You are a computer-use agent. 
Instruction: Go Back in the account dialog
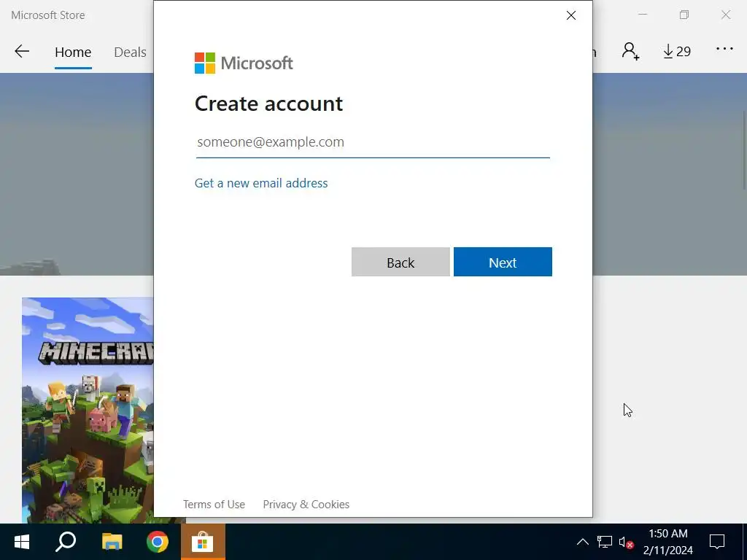[x=400, y=262]
